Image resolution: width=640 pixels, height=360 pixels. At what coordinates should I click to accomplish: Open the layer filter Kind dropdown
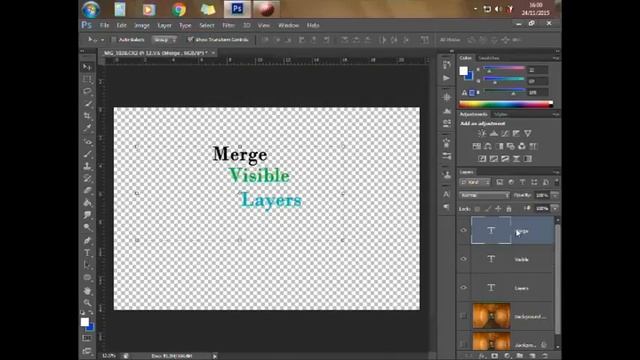click(475, 182)
